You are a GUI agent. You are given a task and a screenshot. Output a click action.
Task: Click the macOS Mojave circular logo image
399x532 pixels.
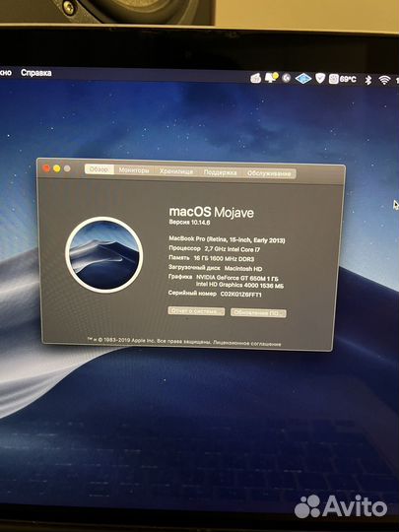point(103,255)
